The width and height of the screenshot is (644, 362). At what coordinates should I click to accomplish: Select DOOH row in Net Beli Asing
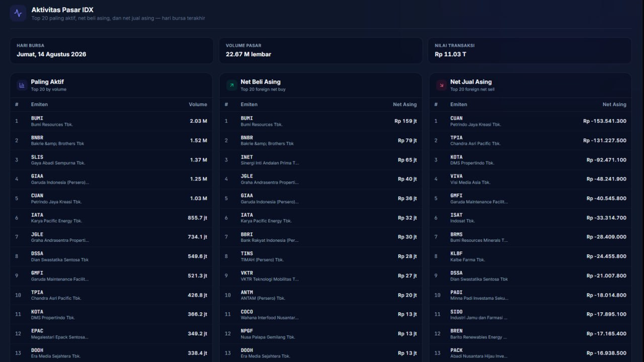click(x=321, y=353)
